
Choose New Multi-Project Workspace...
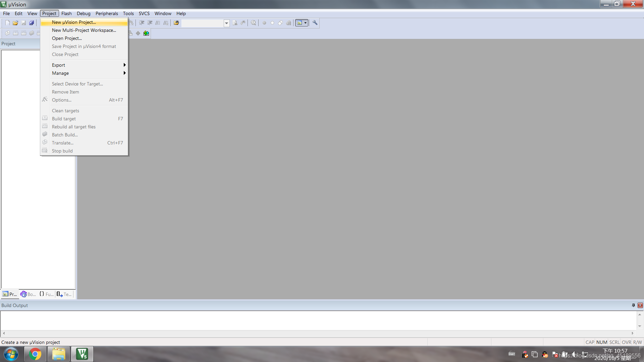tap(84, 30)
